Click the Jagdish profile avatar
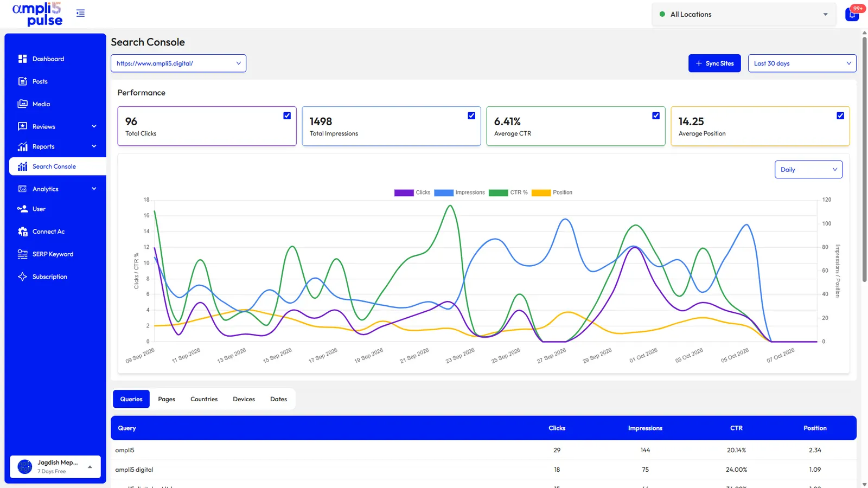The height and width of the screenshot is (488, 868). (25, 466)
